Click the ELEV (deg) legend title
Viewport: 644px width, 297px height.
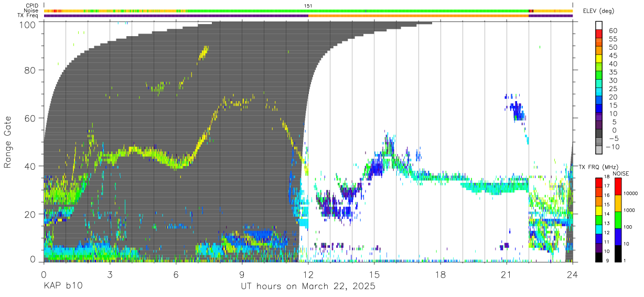[x=599, y=11]
